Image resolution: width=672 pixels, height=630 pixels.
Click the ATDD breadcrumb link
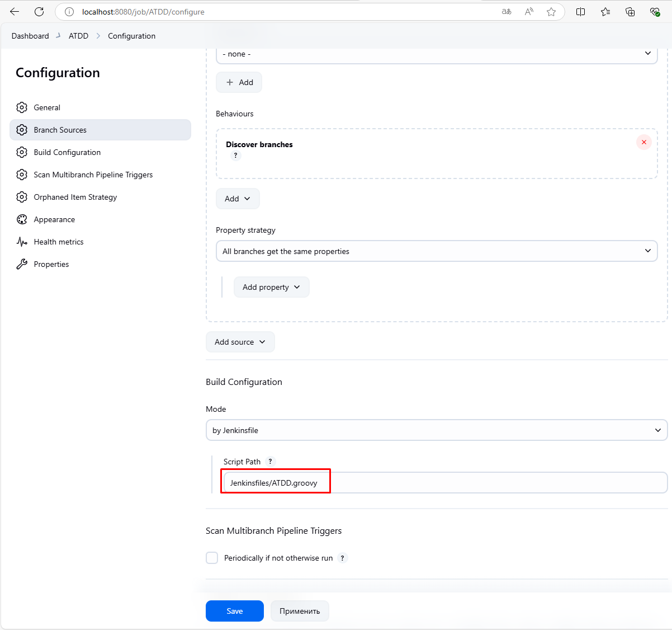78,36
